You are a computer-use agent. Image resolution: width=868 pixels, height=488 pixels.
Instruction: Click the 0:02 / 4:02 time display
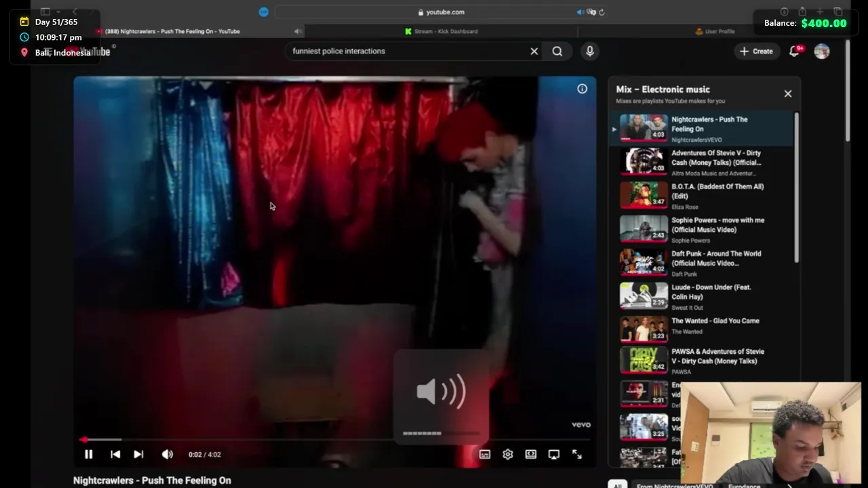click(x=205, y=455)
